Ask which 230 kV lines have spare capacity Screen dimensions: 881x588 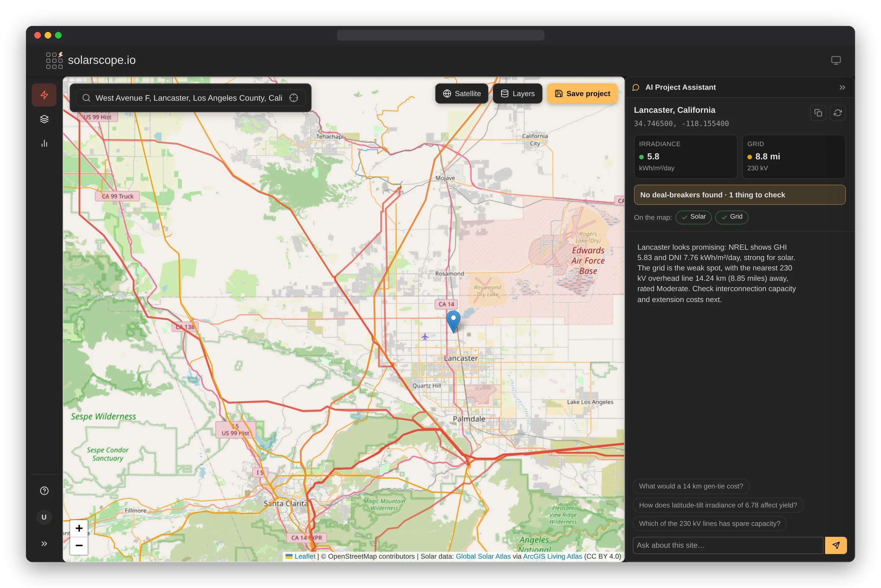(x=709, y=523)
